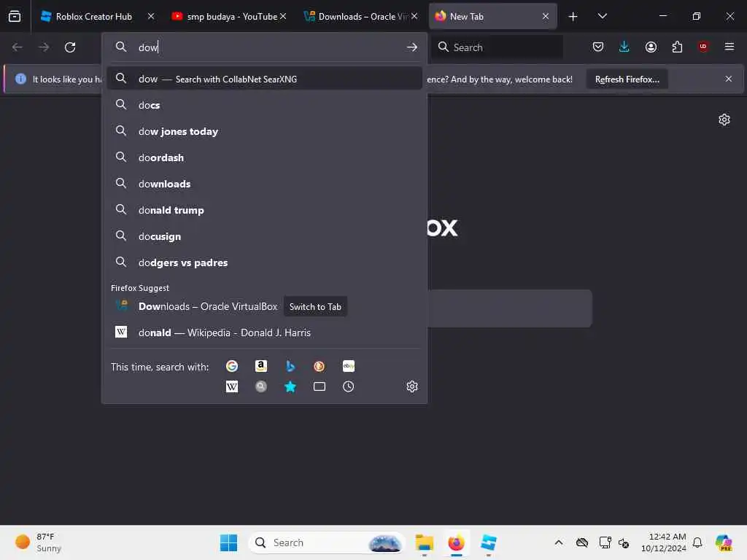Search this time with Amazon

point(260,366)
